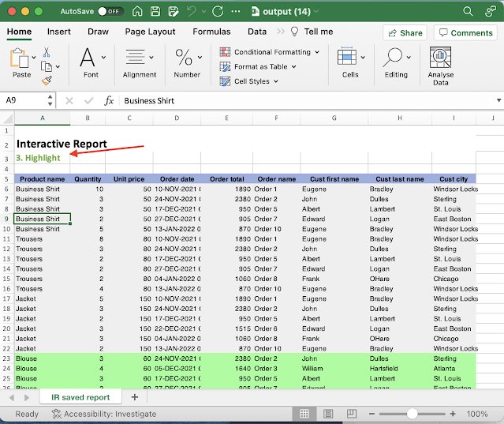Screen dimensions: 504x424
Task: Click the formula bar Cancel X icon
Action: click(69, 101)
